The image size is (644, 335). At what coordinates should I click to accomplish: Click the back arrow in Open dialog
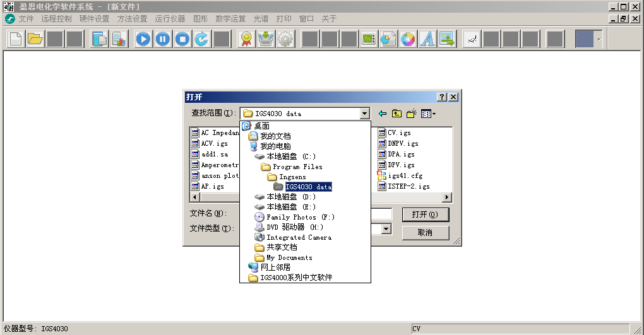click(x=383, y=114)
